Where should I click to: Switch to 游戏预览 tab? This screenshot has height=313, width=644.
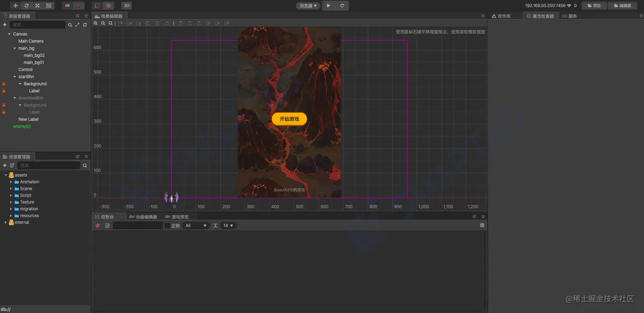coord(177,217)
